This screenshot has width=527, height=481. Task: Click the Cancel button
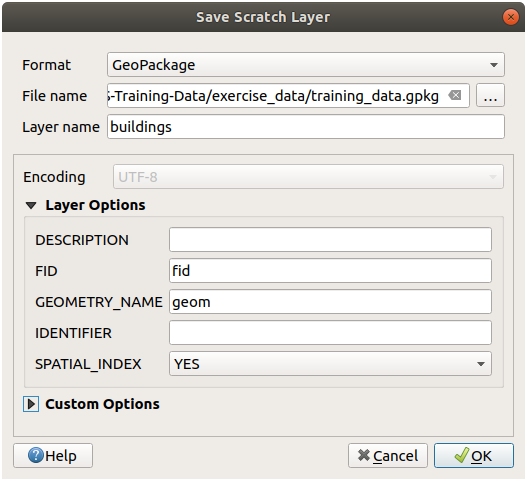[388, 456]
